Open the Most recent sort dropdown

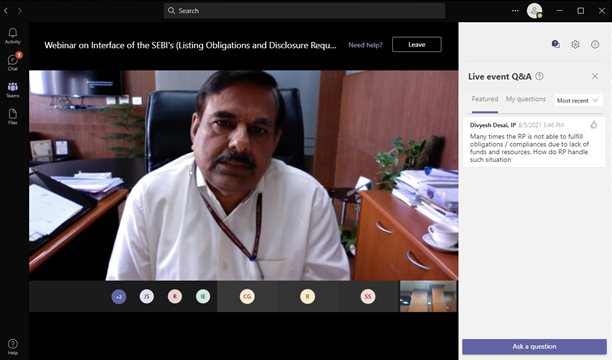578,100
